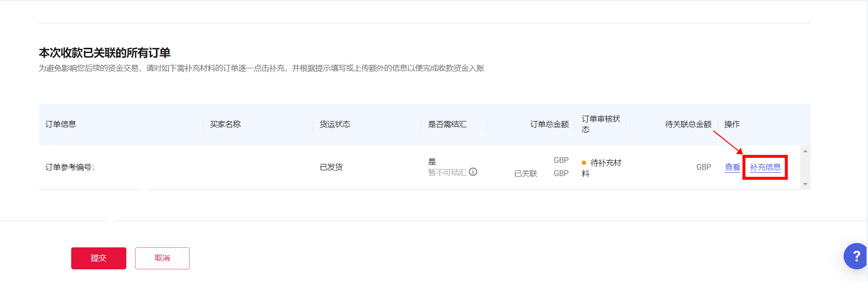Select the 货运状态 column header
Image resolution: width=868 pixels, height=282 pixels.
tap(335, 124)
